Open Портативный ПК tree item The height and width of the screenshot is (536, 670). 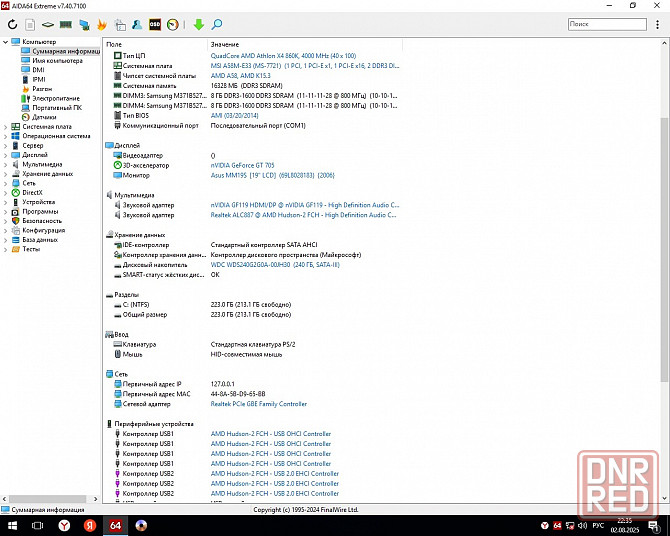[x=52, y=108]
